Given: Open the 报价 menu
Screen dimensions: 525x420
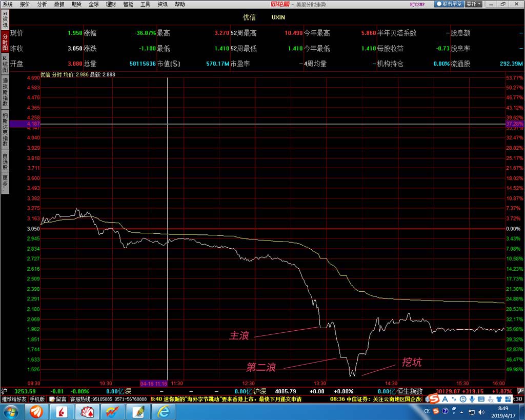Looking at the screenshot, I should point(25,4).
